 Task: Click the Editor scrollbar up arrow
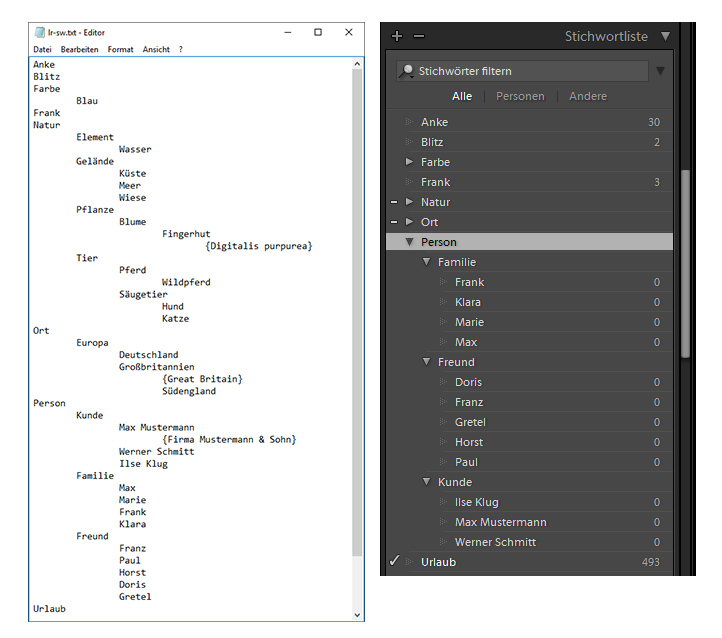coord(357,64)
